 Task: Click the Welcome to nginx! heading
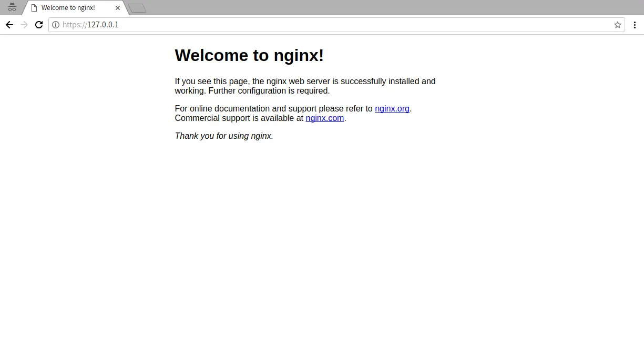click(249, 55)
